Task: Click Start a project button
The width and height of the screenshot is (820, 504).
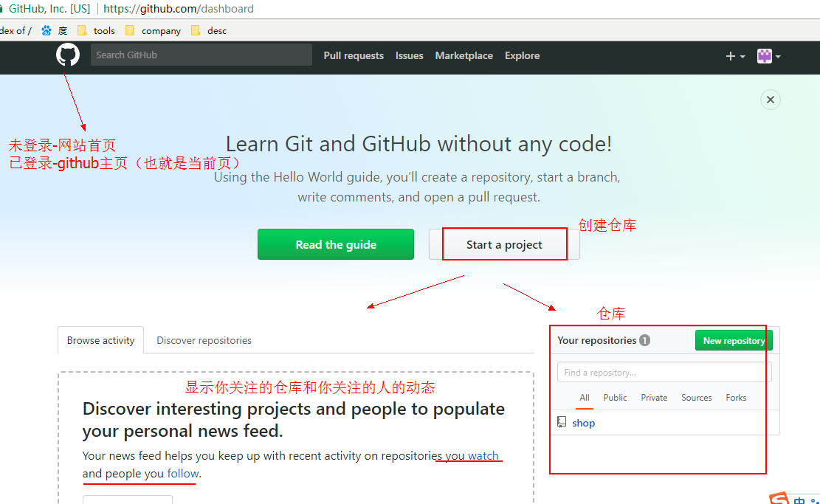Action: [x=504, y=244]
